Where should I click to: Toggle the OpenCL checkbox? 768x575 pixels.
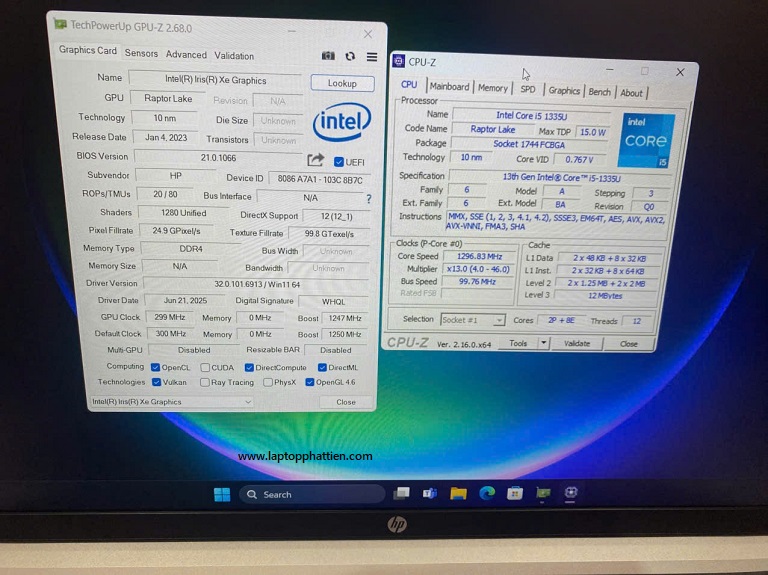tap(156, 367)
